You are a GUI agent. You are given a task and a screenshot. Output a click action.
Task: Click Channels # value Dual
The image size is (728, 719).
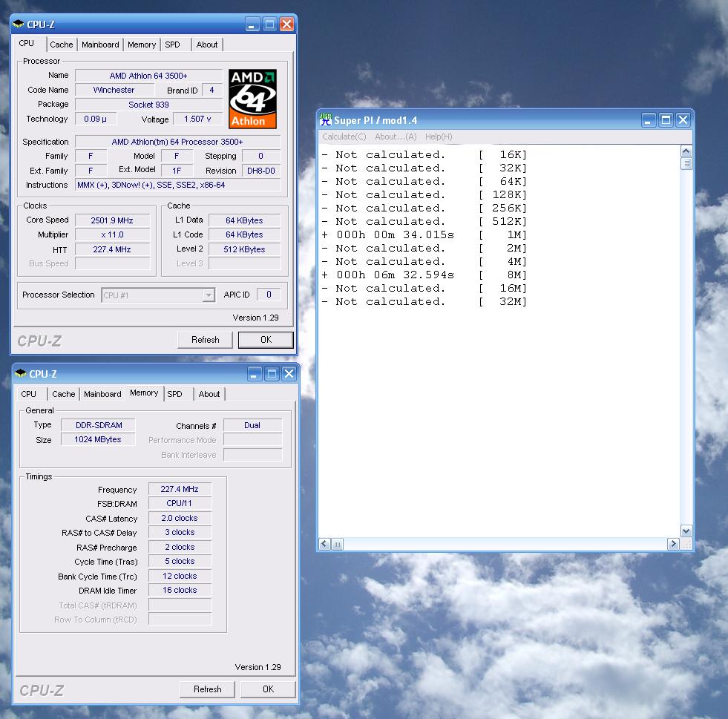pyautogui.click(x=252, y=425)
